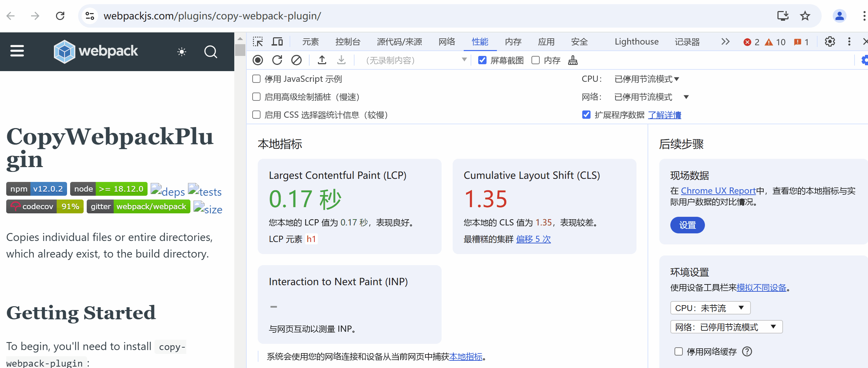Click the red errors count indicator
The image size is (868, 368).
[751, 42]
